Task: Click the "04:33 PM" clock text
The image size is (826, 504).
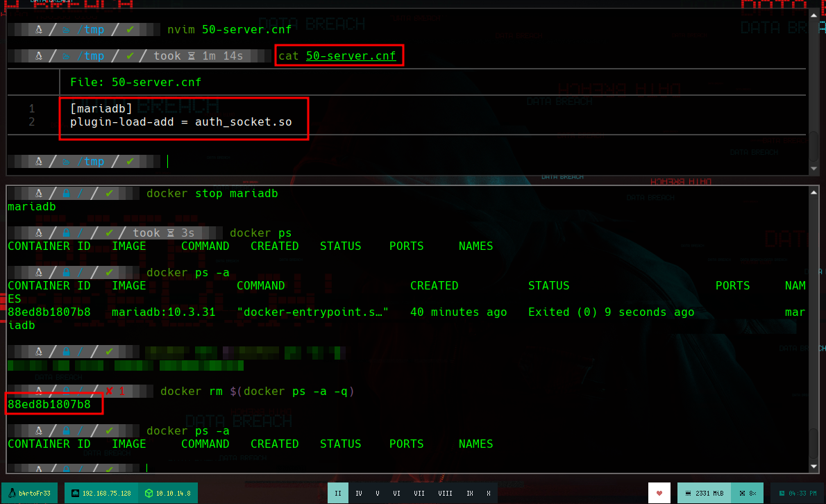Action: (x=802, y=494)
